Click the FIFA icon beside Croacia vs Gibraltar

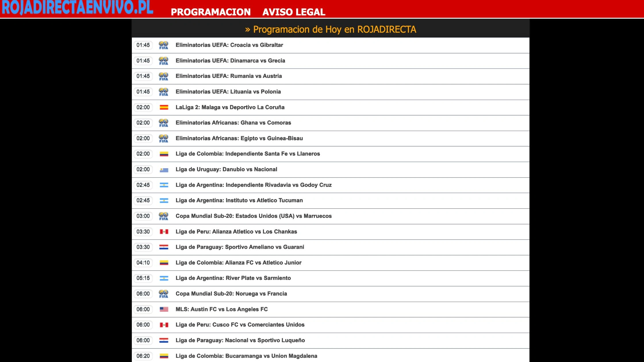pos(164,45)
